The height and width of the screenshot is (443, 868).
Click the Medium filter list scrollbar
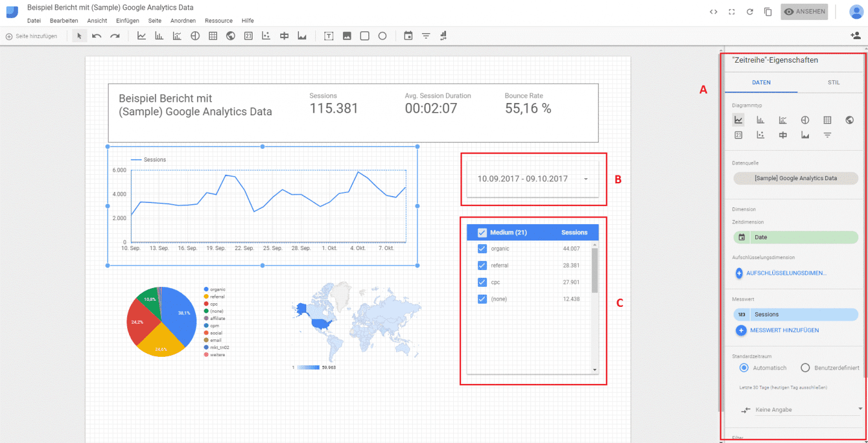tap(594, 271)
